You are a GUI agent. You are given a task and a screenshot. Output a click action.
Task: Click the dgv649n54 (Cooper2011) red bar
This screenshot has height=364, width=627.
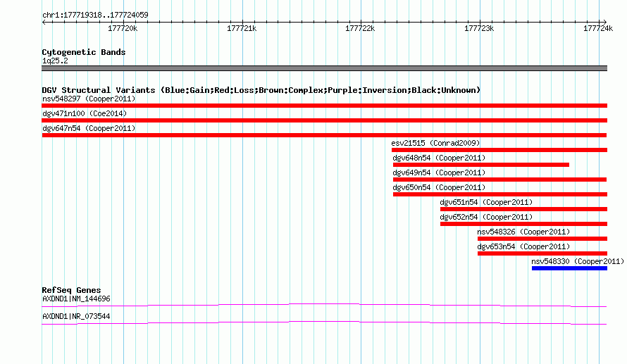coord(500,180)
